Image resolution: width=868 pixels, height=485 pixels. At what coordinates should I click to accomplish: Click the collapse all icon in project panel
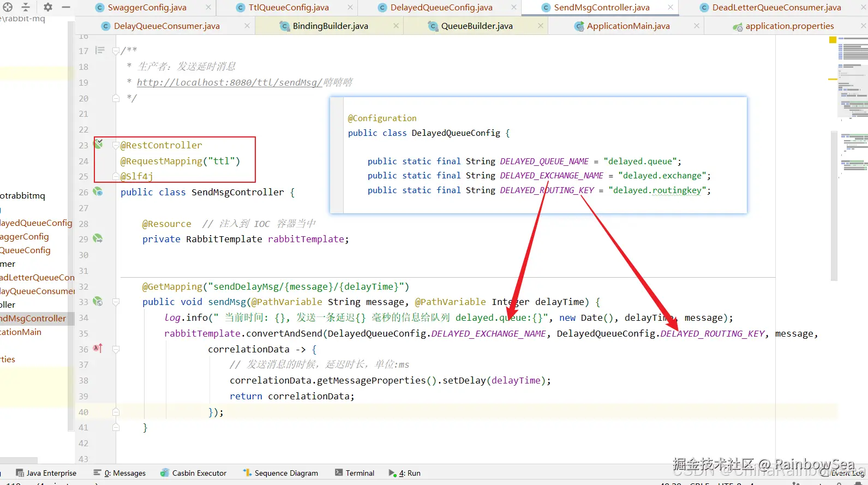tap(26, 7)
